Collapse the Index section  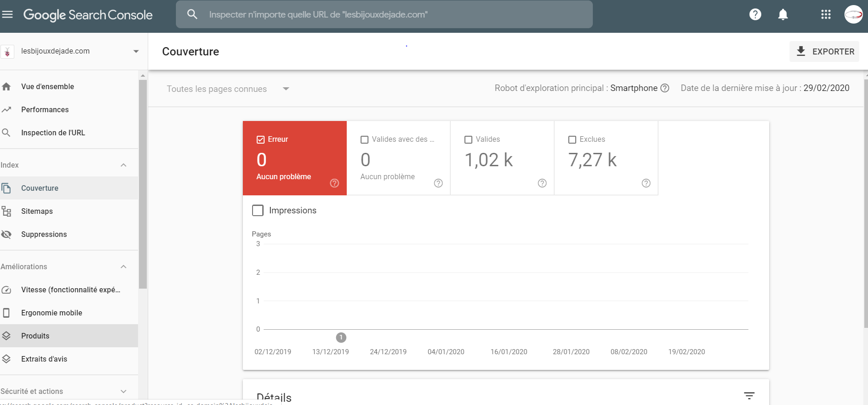[x=123, y=165]
